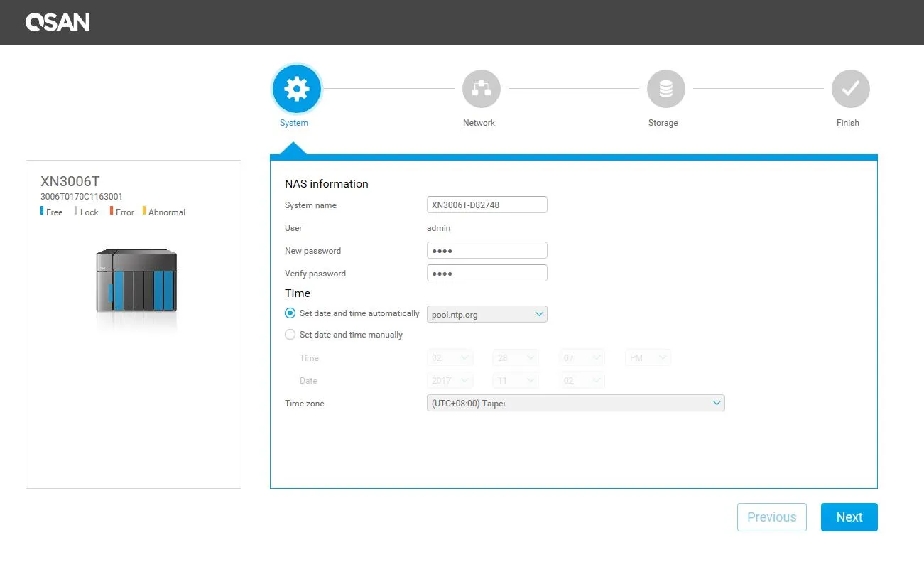Open the pool.ntp.org NTP server dropdown
The image size is (924, 567).
point(487,314)
